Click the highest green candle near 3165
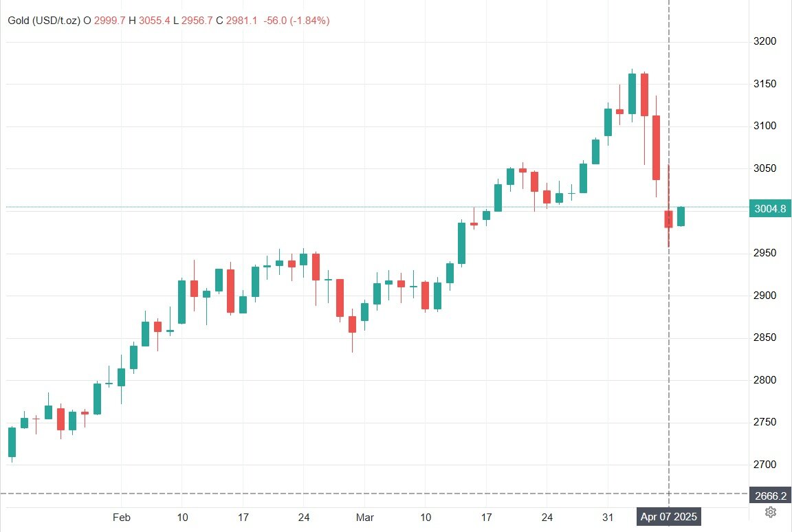The height and width of the screenshot is (532, 792). click(x=632, y=94)
